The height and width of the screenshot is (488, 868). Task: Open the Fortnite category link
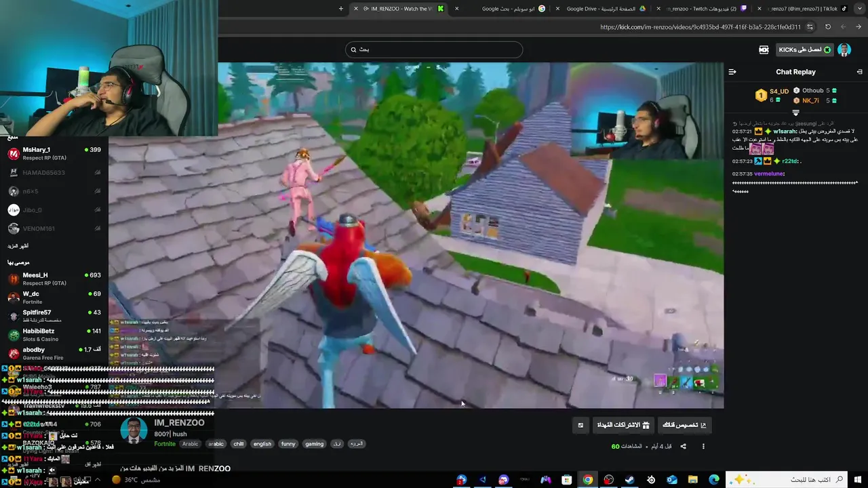165,444
